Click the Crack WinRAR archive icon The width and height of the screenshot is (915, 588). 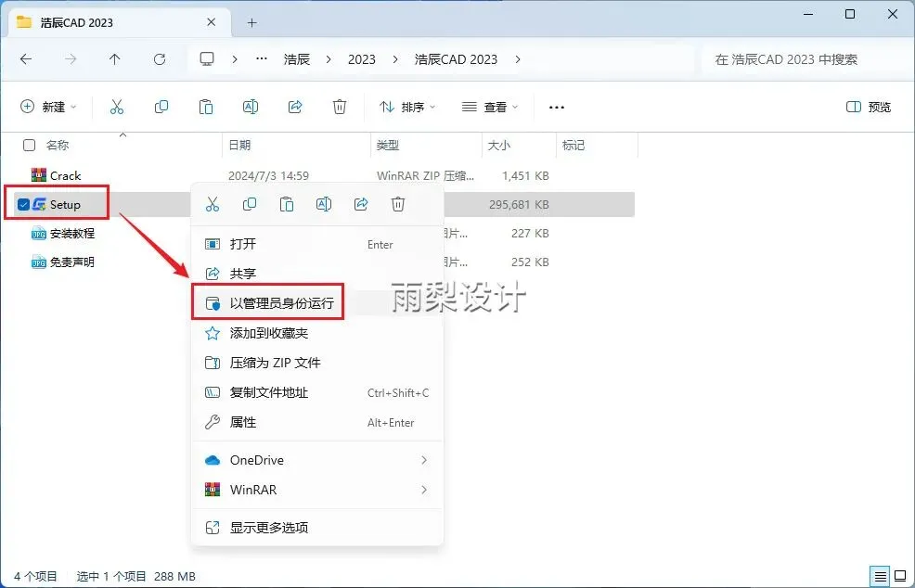[x=39, y=175]
